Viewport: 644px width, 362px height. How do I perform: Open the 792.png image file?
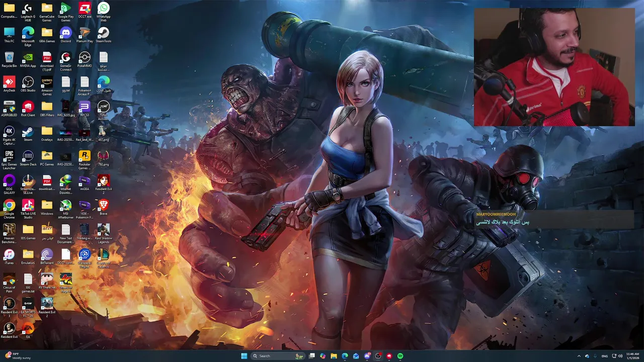pos(104,158)
